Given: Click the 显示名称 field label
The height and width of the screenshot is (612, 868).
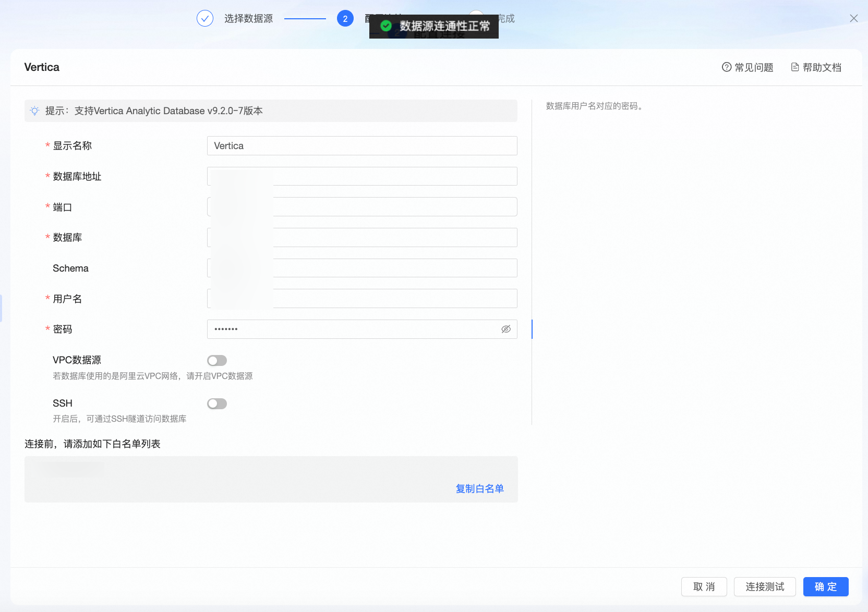Looking at the screenshot, I should click(72, 145).
